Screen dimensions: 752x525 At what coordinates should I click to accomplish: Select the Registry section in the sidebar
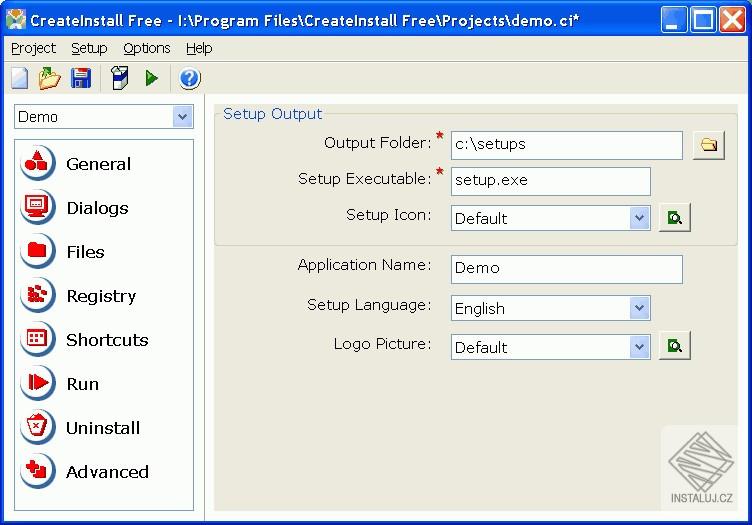point(100,296)
